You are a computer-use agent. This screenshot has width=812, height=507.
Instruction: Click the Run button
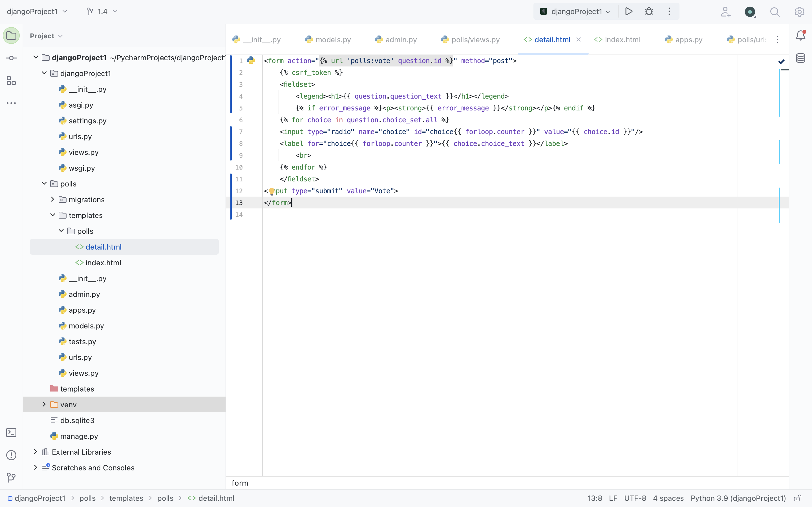pos(629,11)
